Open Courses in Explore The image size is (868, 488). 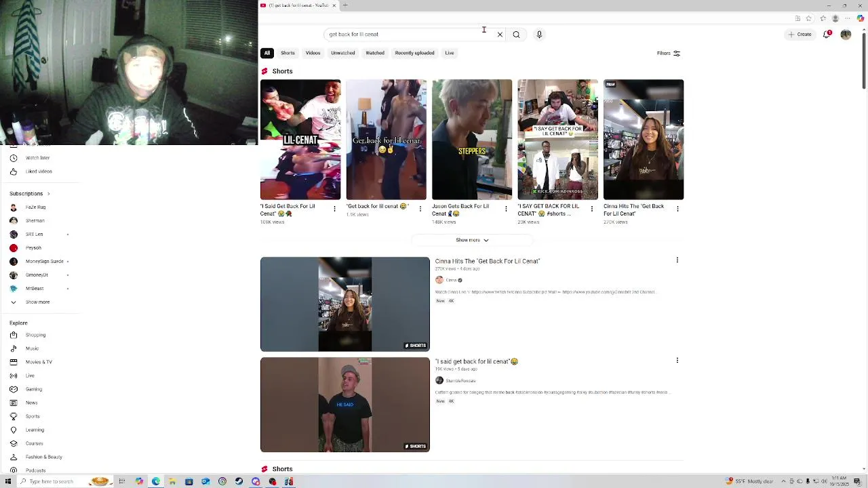pyautogui.click(x=35, y=443)
